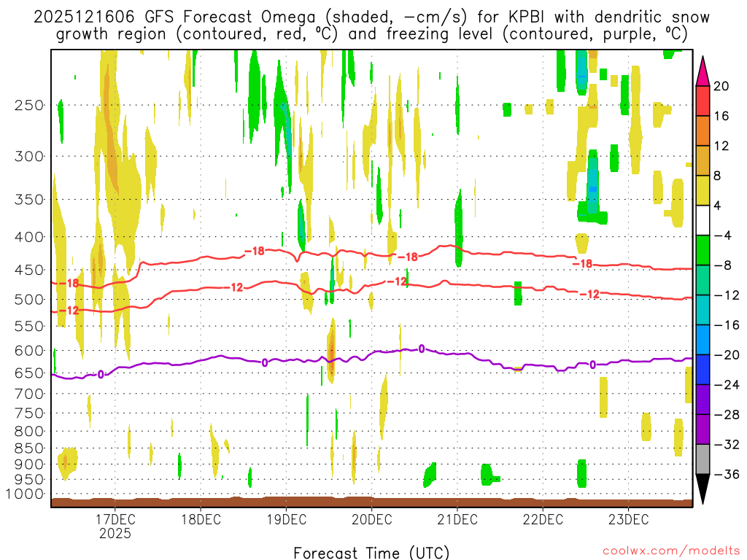
Task: Click the colorbar value label -36
Action: click(x=727, y=474)
